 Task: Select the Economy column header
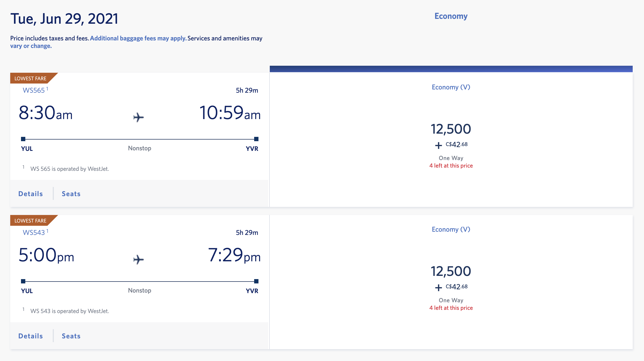(451, 16)
